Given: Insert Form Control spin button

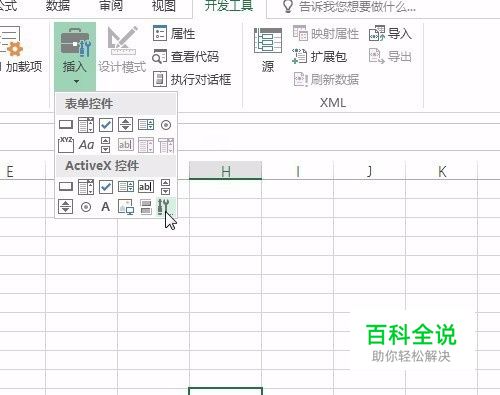Looking at the screenshot, I should pyautogui.click(x=126, y=125).
